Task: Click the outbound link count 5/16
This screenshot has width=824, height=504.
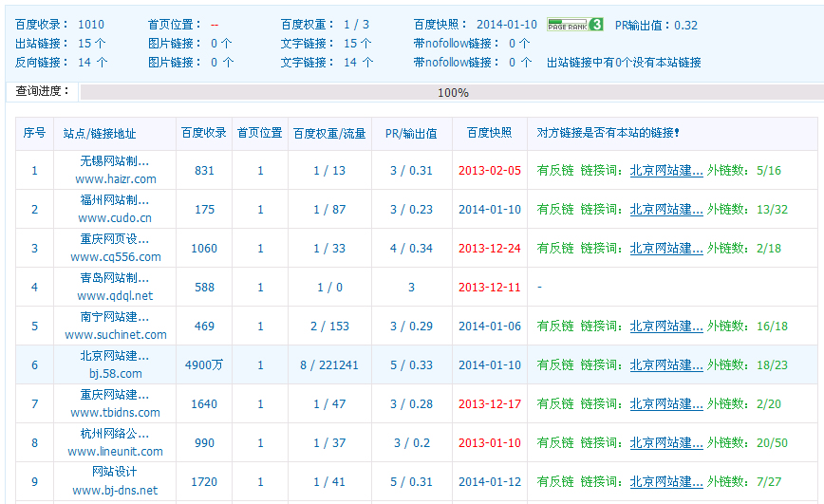Action: tap(769, 171)
